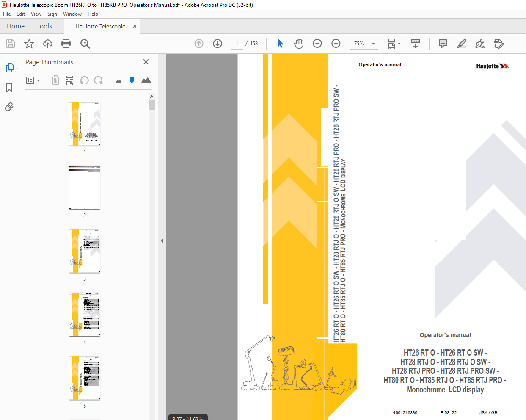This screenshot has width=526, height=420.
Task: Click the Haulotte logo on the page
Action: pyautogui.click(x=492, y=66)
